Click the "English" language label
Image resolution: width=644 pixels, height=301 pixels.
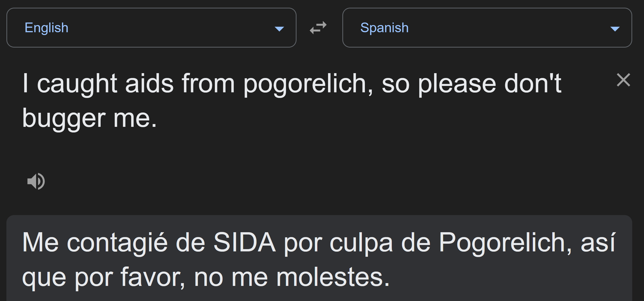point(46,28)
